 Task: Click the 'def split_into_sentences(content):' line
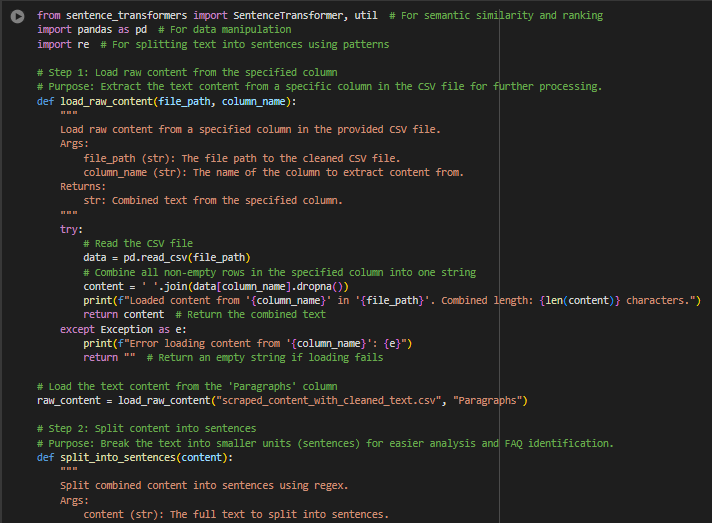point(135,458)
